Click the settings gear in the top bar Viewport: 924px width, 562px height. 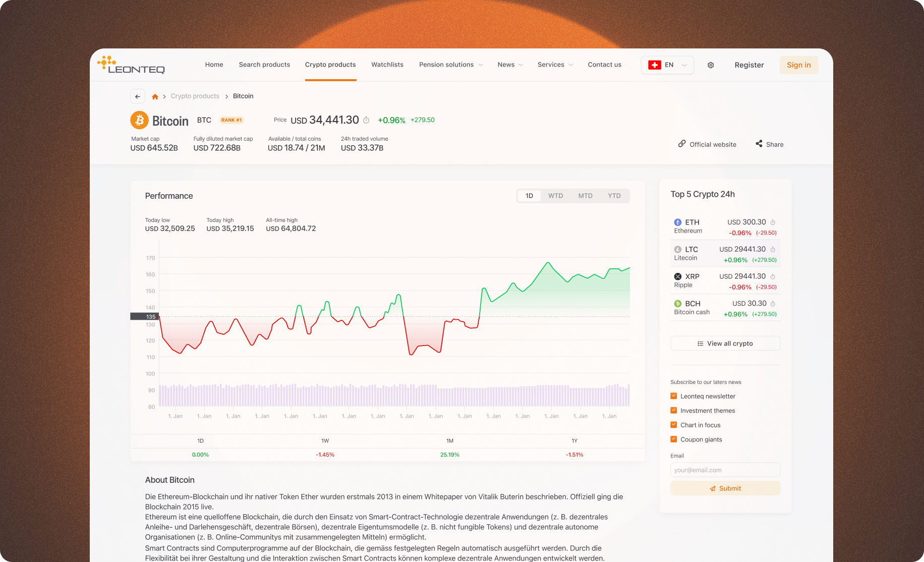coord(711,65)
